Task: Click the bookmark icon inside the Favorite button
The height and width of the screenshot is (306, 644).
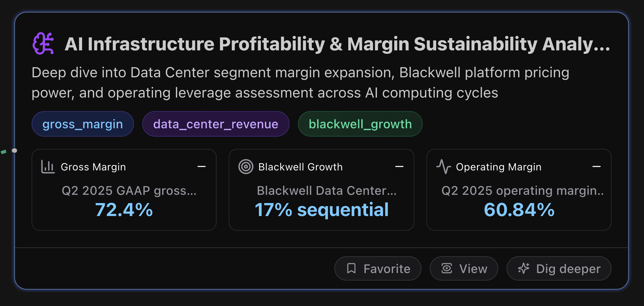Action: tap(352, 268)
